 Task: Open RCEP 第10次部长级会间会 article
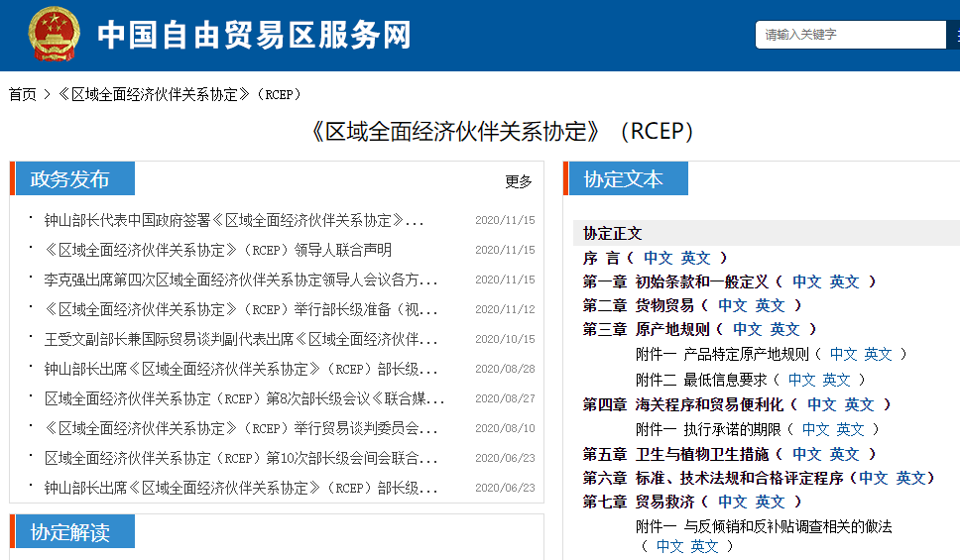tap(241, 458)
